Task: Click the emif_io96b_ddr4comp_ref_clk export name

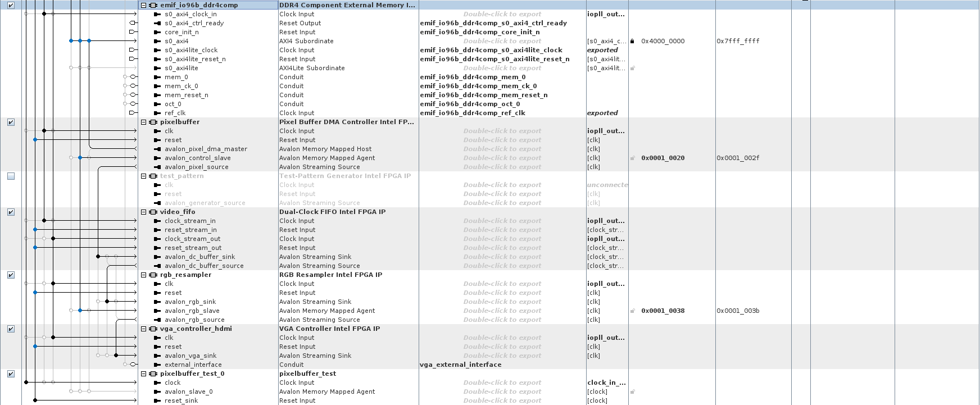Action: tap(473, 113)
